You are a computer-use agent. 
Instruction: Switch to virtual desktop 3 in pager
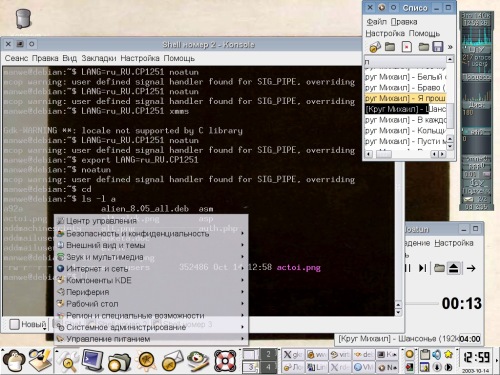(250, 367)
